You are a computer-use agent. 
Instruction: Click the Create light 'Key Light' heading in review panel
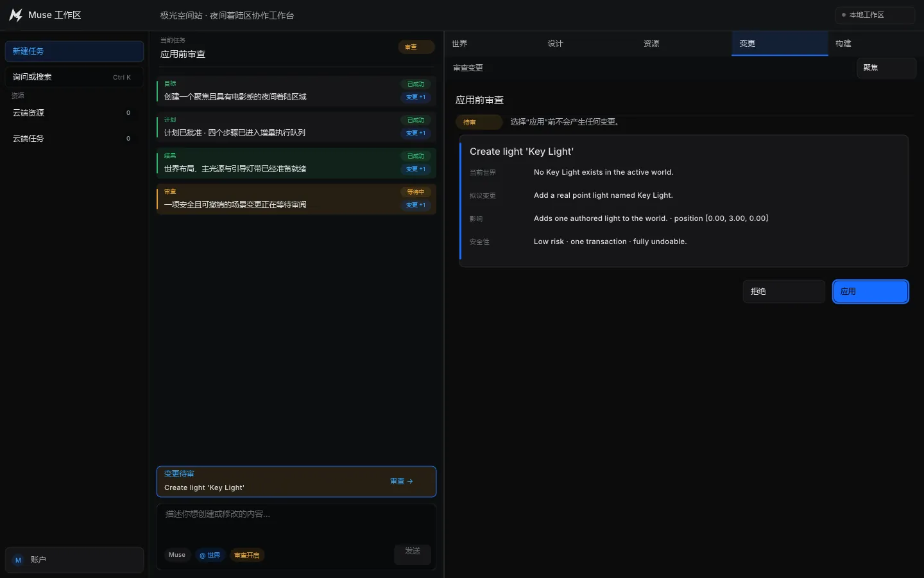coord(522,152)
